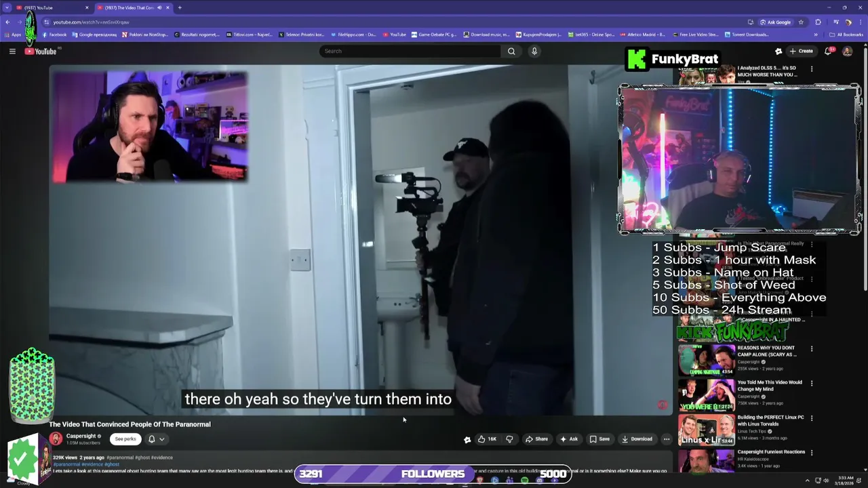868x488 pixels.
Task: Start voice search with microphone icon
Action: click(534, 51)
